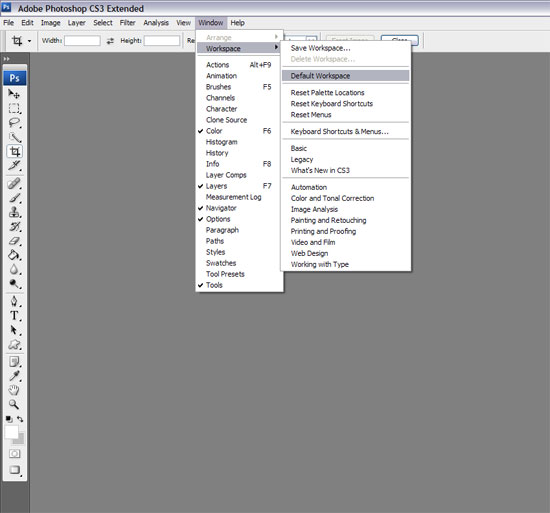The image size is (550, 513).
Task: Click the Ps logo in toolbox
Action: pos(15,78)
